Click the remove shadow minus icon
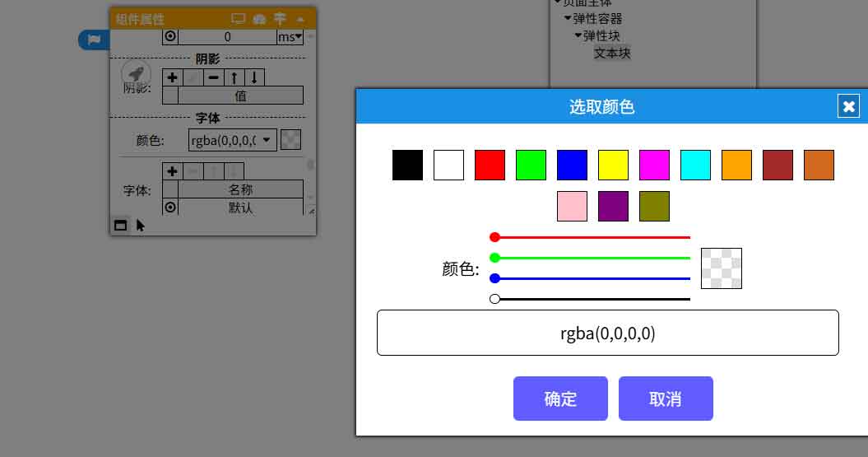The height and width of the screenshot is (457, 868). (x=213, y=77)
